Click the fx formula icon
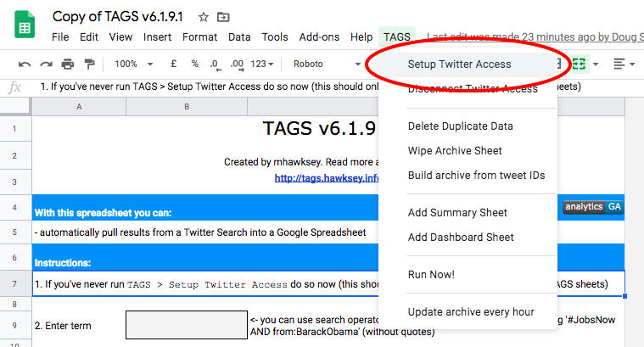This screenshot has width=644, height=347. 14,87
